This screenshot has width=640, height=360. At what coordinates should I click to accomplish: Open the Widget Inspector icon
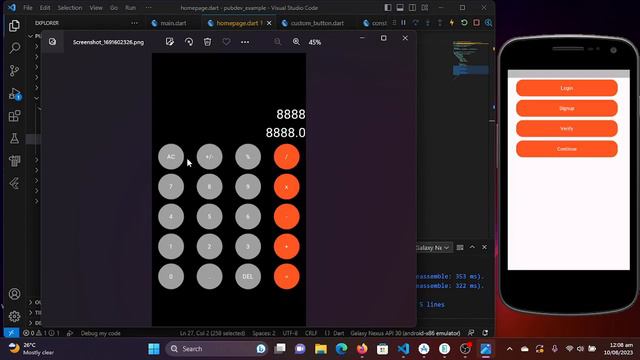tap(488, 23)
